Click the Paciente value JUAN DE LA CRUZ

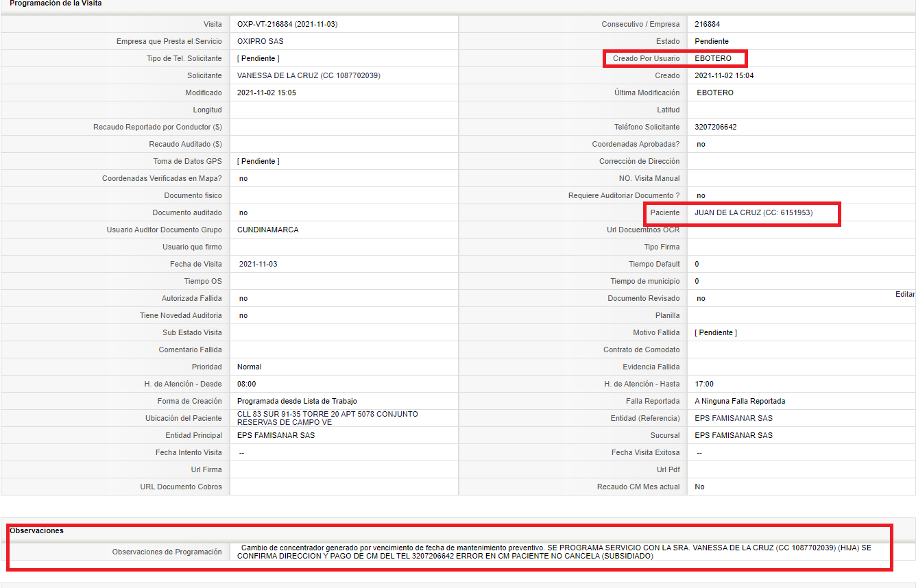coord(754,212)
